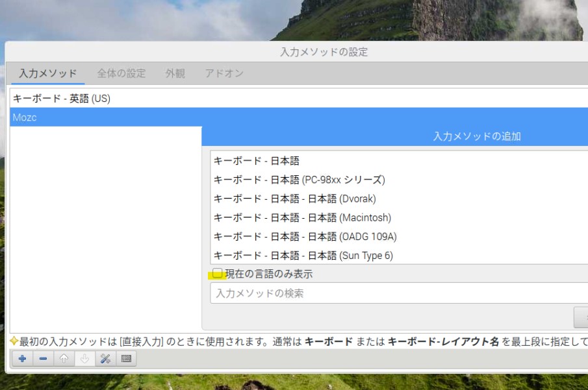Open input method configuration with tools icon
The width and height of the screenshot is (588, 390).
105,359
